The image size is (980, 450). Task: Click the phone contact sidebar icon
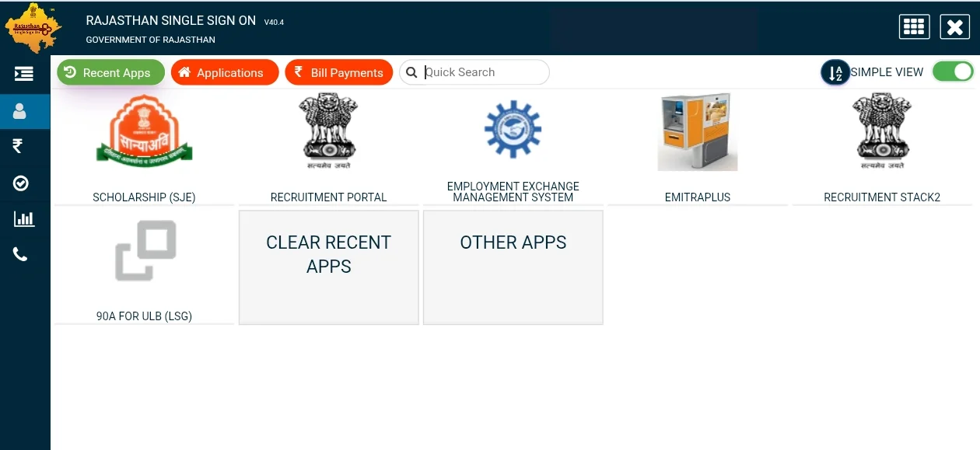point(21,254)
